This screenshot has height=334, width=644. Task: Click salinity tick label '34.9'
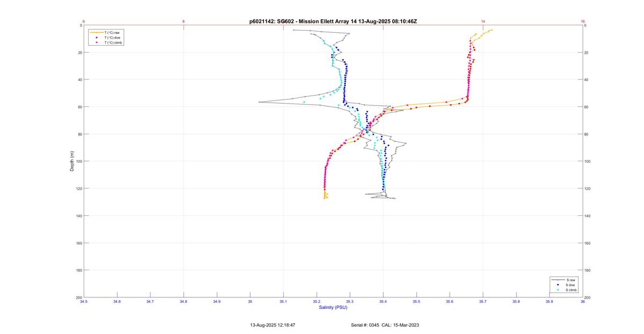tap(217, 302)
